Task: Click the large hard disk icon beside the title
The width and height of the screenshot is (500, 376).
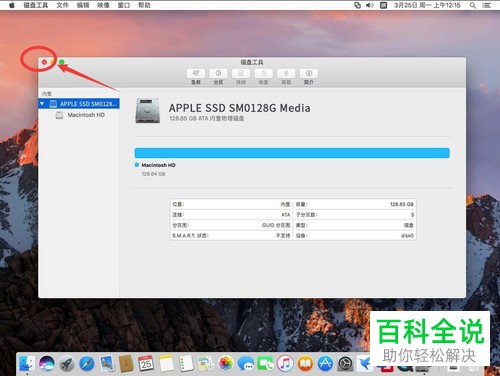Action: 148,111
